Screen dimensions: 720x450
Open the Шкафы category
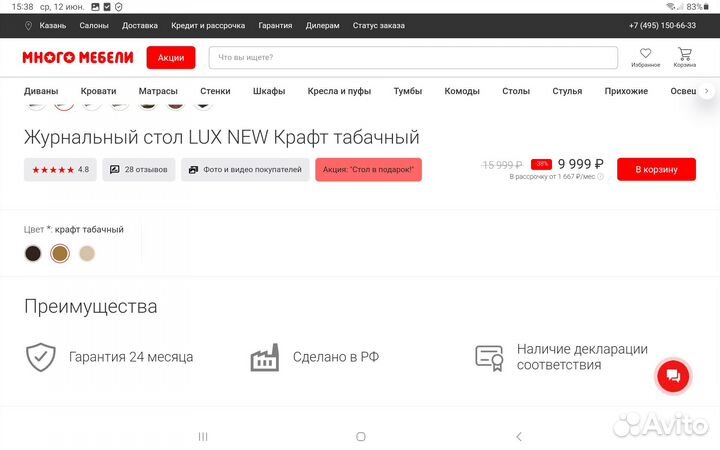tap(269, 91)
